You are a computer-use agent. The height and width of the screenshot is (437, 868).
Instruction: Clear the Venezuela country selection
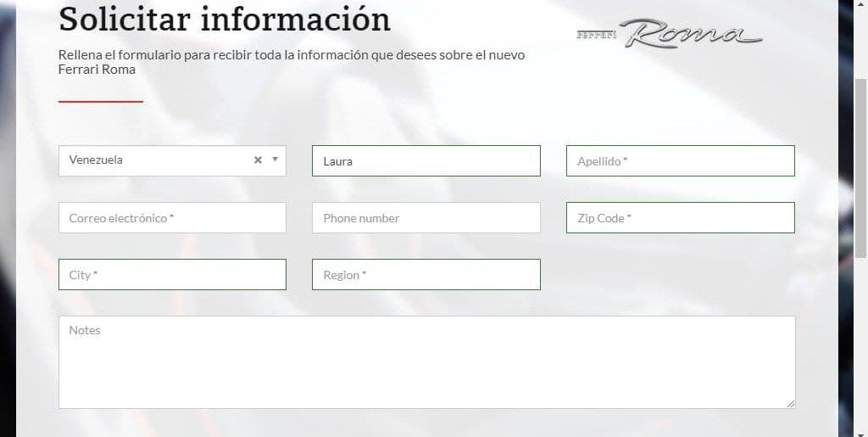258,160
